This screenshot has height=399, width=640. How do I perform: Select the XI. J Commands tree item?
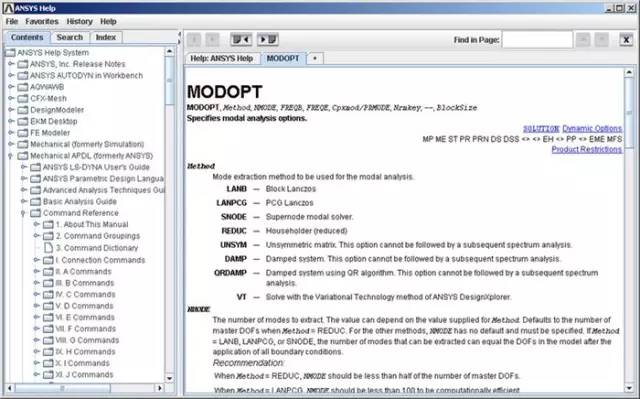(84, 375)
